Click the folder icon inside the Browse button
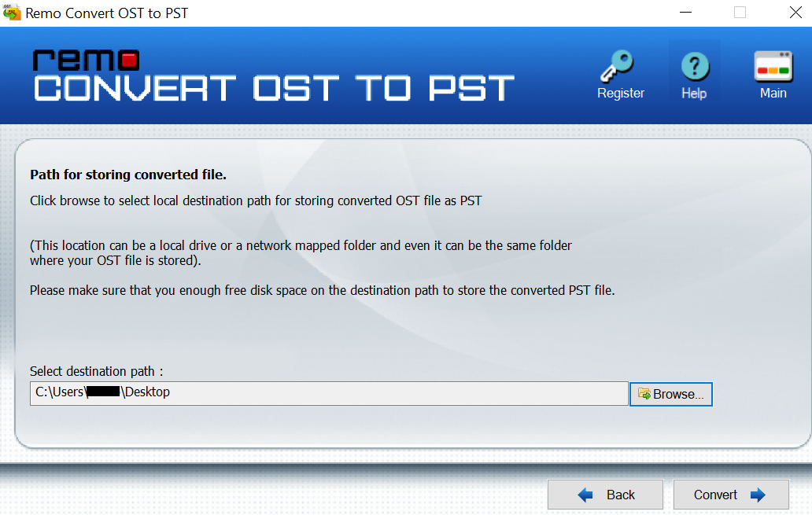 click(645, 393)
